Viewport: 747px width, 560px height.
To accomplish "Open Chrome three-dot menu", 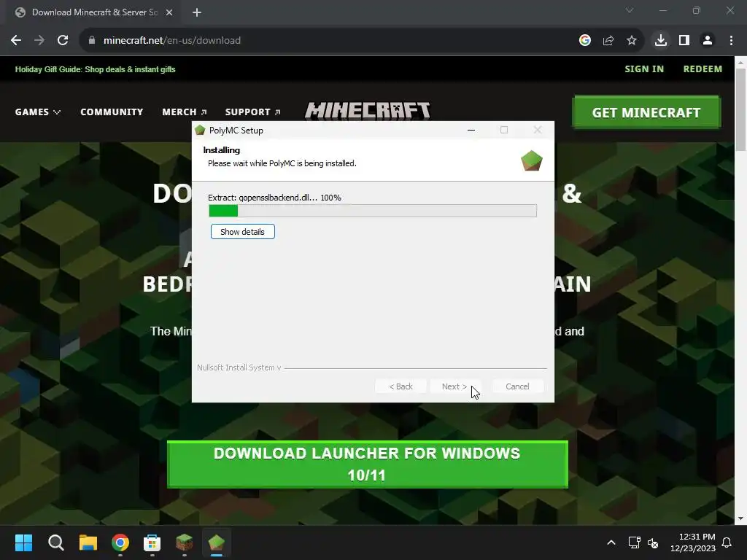I will 731,41.
